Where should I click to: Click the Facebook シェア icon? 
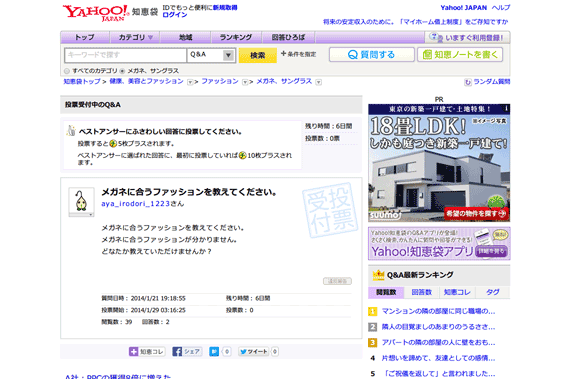pos(177,351)
